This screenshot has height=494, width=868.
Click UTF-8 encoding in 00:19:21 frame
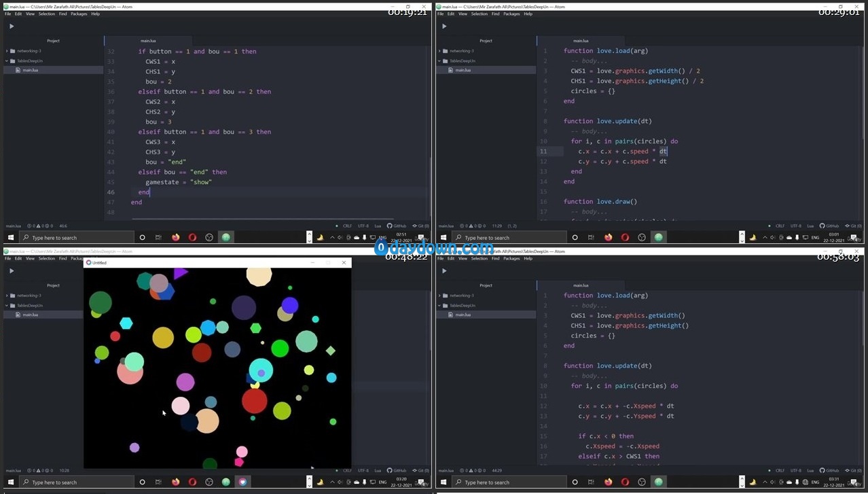pos(363,226)
